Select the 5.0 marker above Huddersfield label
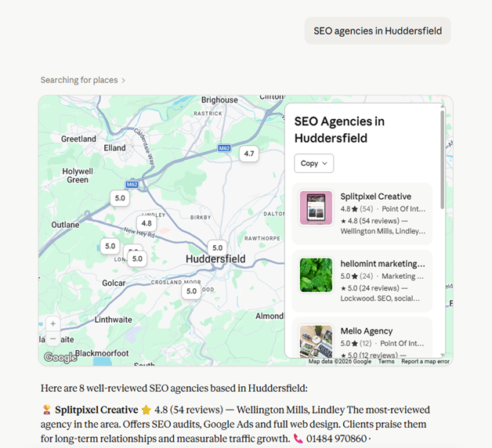Screen dimensions: 492x448 (218, 247)
